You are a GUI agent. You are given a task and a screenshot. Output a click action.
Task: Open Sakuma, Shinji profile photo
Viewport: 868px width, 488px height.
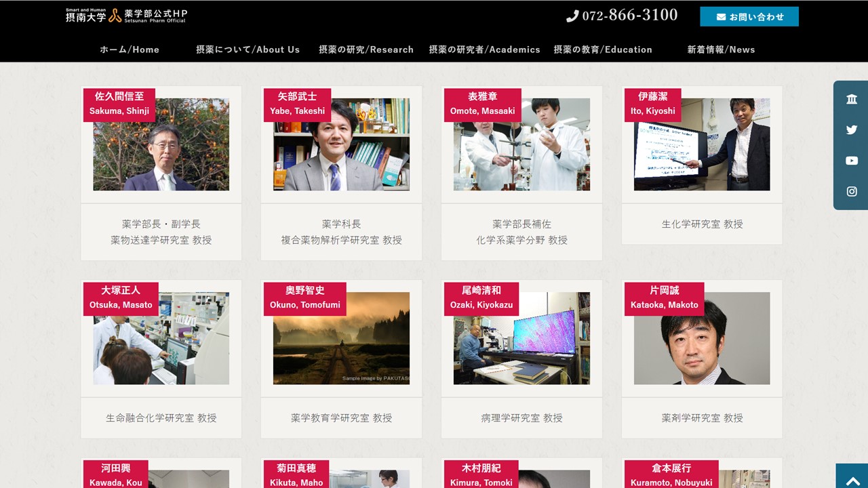coord(161,144)
